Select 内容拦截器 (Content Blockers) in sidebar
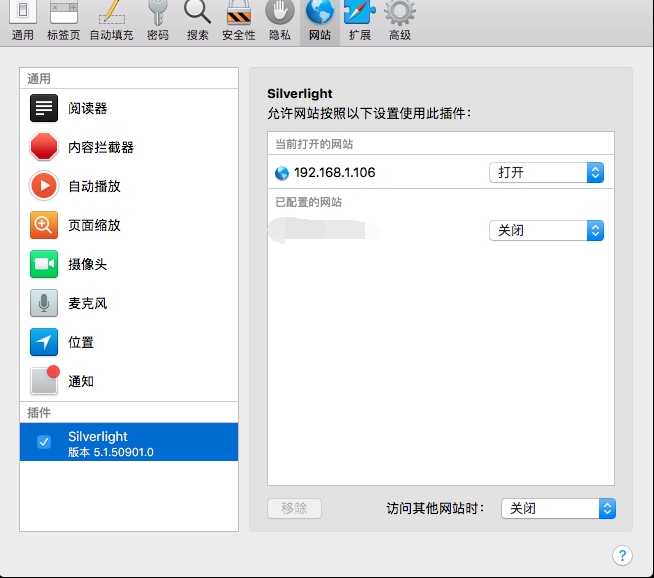The height and width of the screenshot is (578, 654). [129, 147]
